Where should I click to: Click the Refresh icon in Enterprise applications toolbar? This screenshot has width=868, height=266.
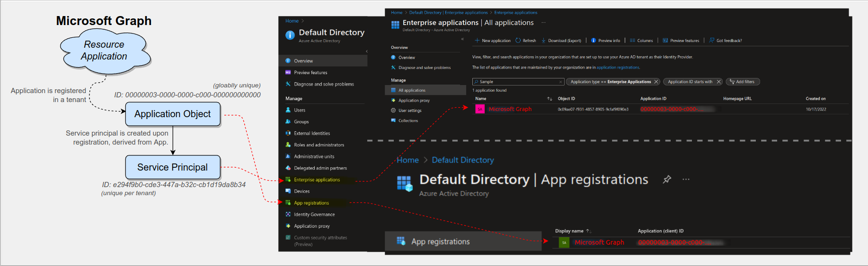(518, 40)
